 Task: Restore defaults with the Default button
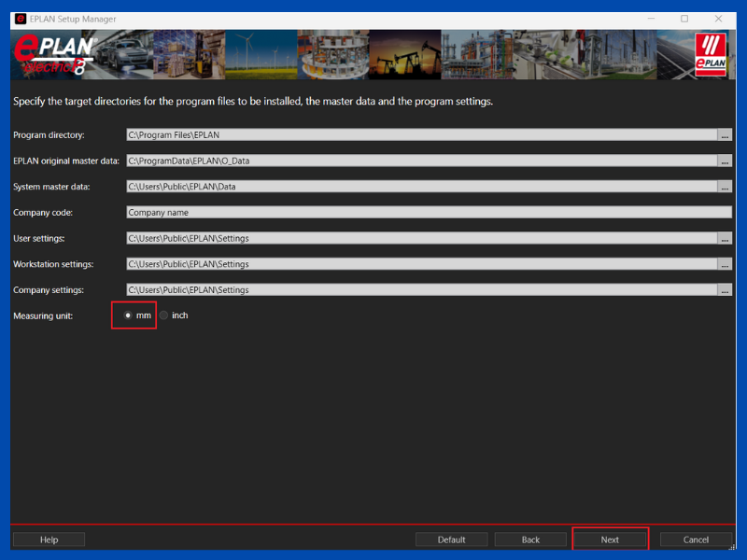[452, 539]
